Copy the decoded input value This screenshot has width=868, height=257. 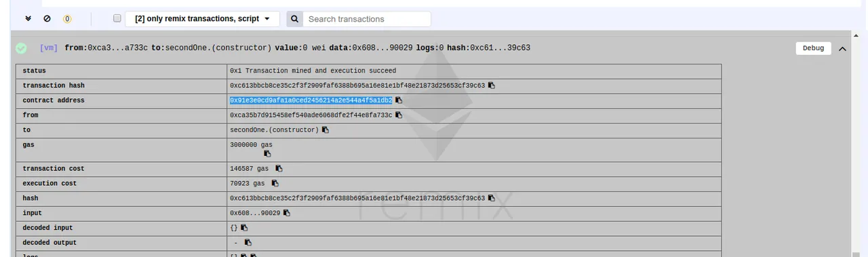(244, 228)
